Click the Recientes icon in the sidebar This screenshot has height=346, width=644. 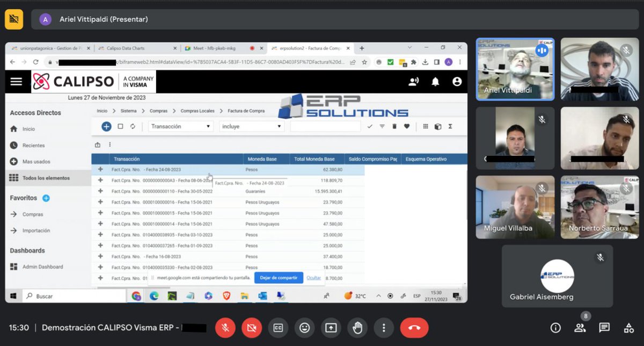(x=13, y=145)
